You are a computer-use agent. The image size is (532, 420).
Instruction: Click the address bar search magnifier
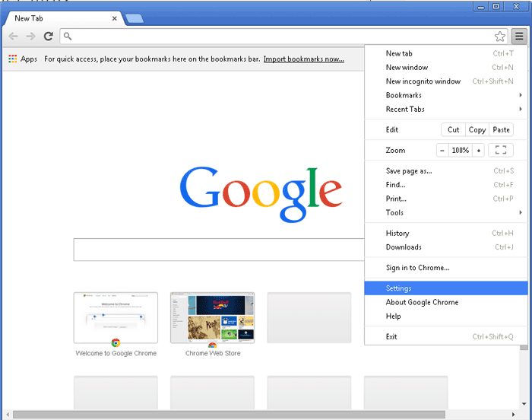(68, 37)
